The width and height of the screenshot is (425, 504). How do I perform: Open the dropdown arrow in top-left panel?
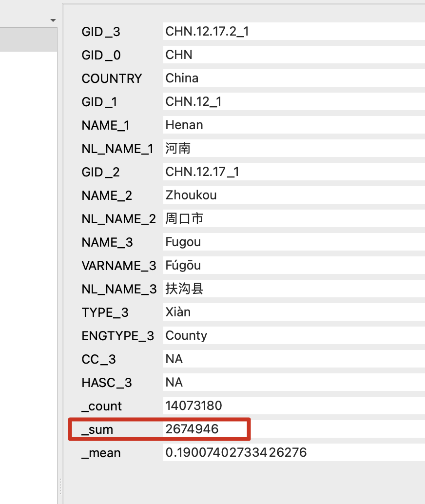(x=53, y=20)
